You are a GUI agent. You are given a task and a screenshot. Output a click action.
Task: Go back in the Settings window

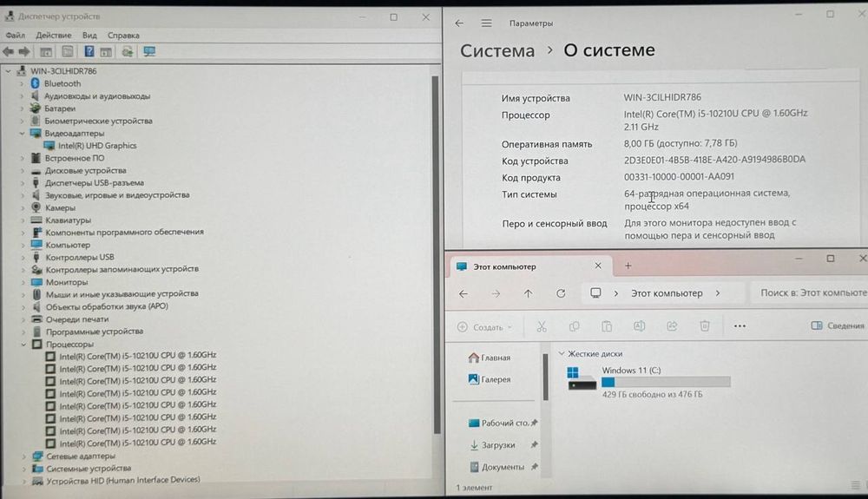pos(459,23)
